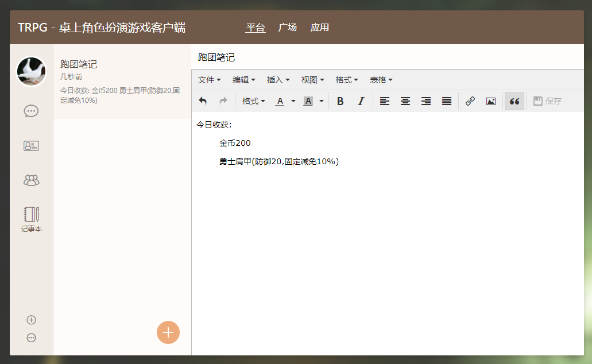Viewport: 592px width, 364px height.
Task: Click the line 今日收获: in editor
Action: [x=214, y=125]
